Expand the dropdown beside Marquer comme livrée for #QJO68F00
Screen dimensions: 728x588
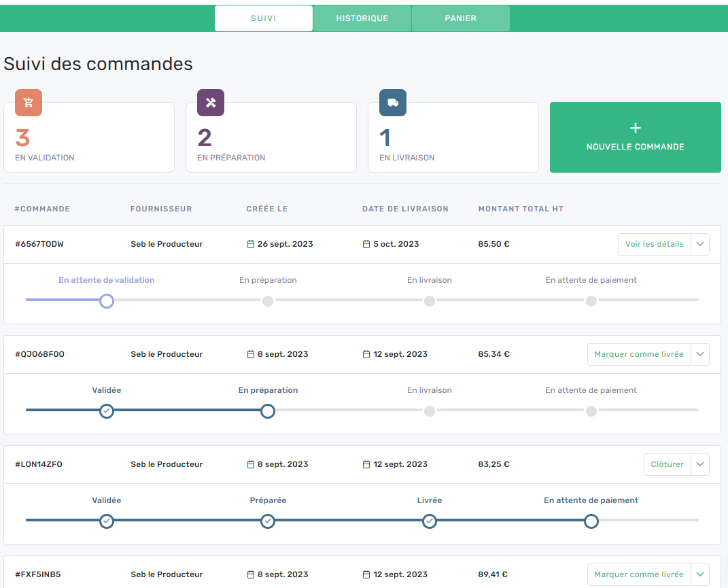(x=700, y=354)
